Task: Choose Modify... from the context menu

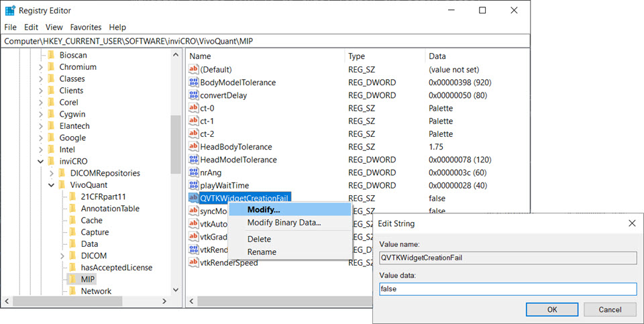Action: pos(264,210)
